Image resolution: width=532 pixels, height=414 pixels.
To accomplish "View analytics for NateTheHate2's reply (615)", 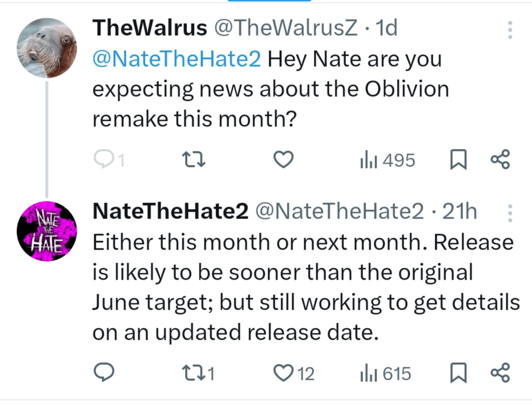I will 385,373.
